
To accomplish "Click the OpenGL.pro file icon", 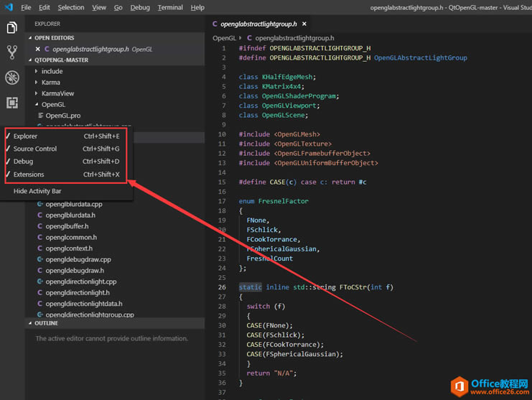I will [41, 116].
